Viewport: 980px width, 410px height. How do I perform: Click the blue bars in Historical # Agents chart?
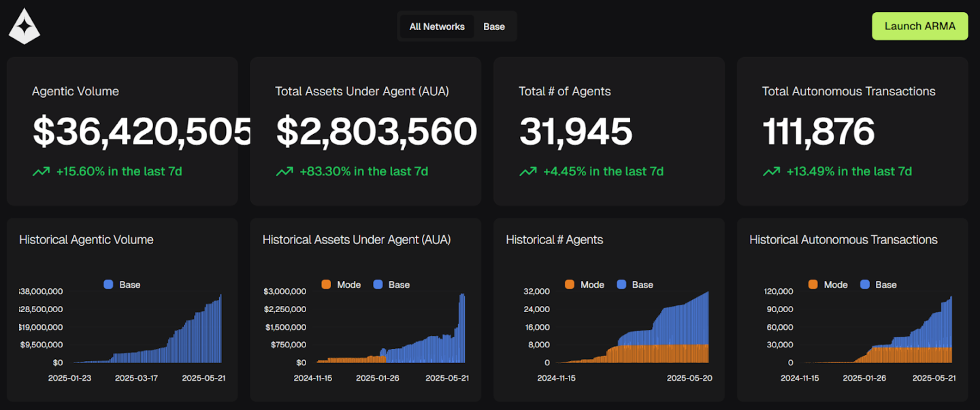[x=681, y=323]
